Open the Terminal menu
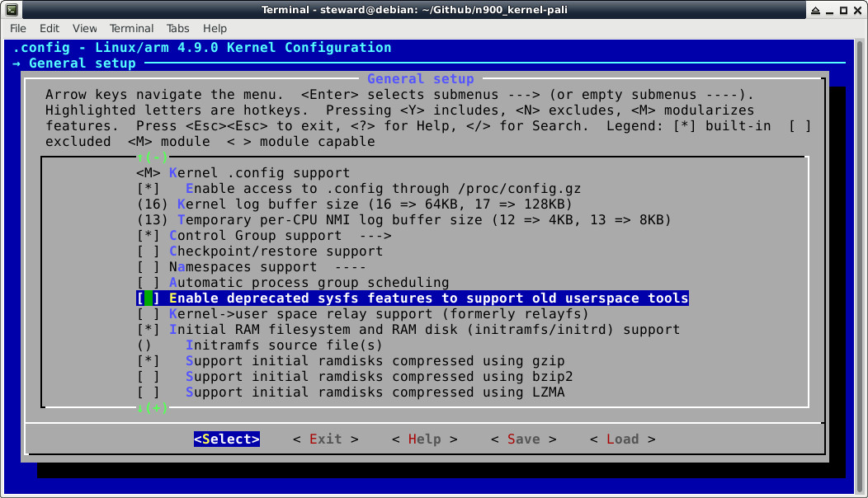868x498 pixels. (131, 28)
